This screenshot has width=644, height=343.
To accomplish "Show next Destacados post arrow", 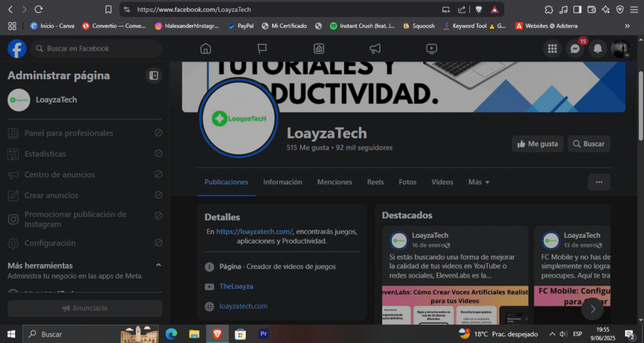I will tap(592, 309).
